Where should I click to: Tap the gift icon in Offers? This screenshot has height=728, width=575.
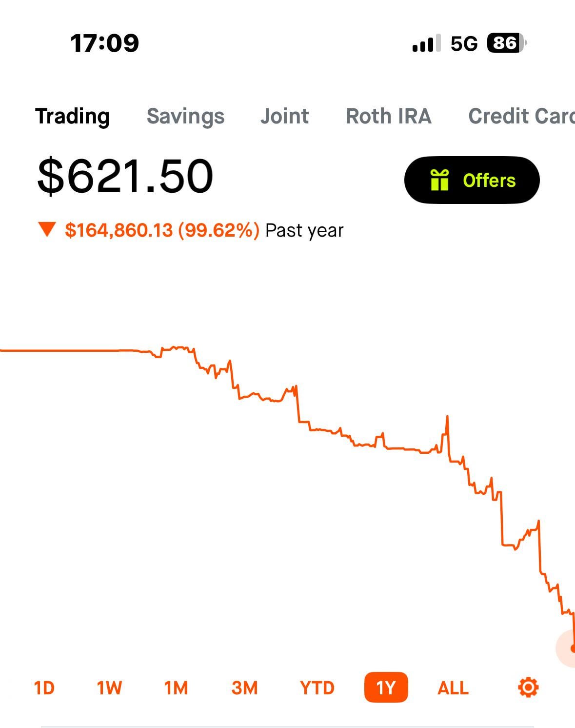[439, 180]
